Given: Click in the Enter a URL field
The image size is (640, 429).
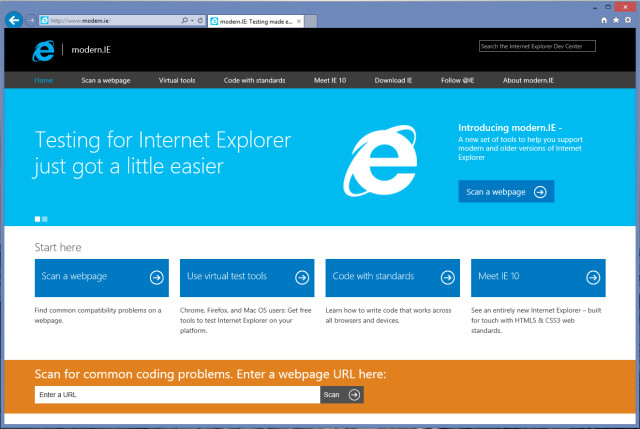Looking at the screenshot, I should click(177, 395).
